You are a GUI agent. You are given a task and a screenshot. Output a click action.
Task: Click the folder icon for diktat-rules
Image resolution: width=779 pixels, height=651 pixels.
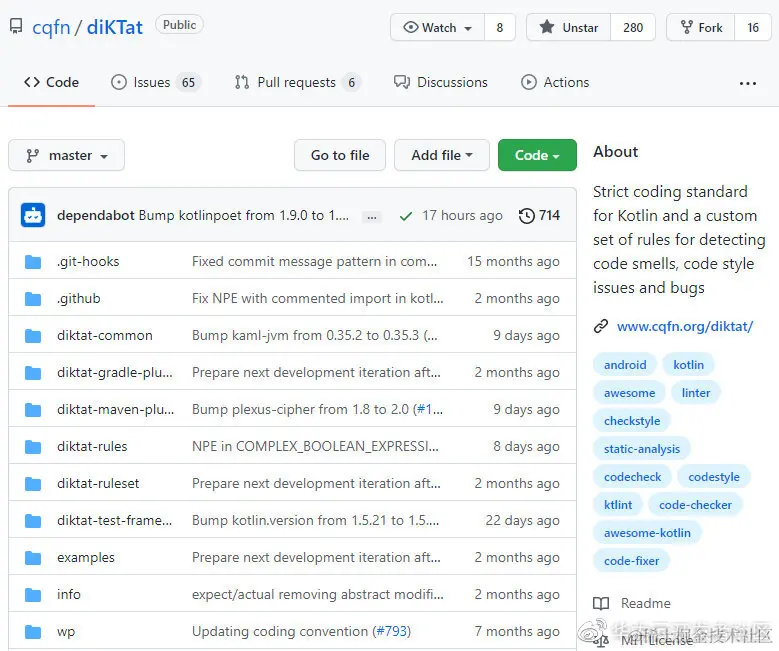pos(33,447)
